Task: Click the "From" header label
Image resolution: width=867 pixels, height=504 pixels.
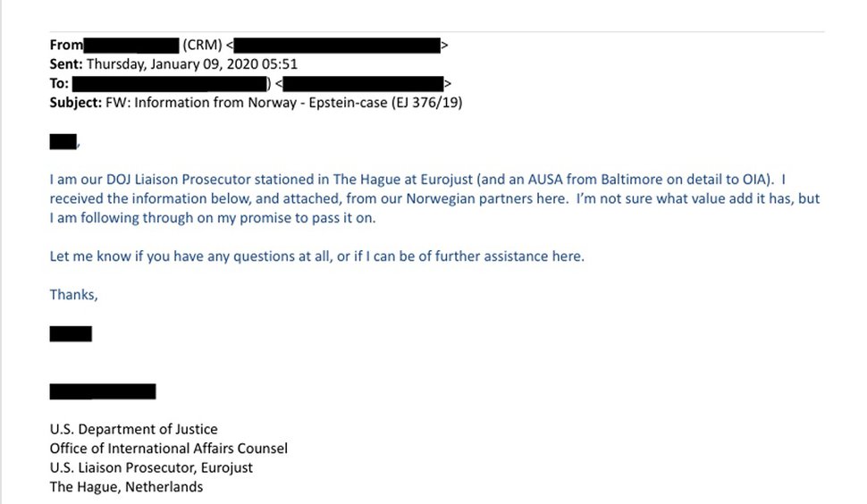Action: point(66,44)
